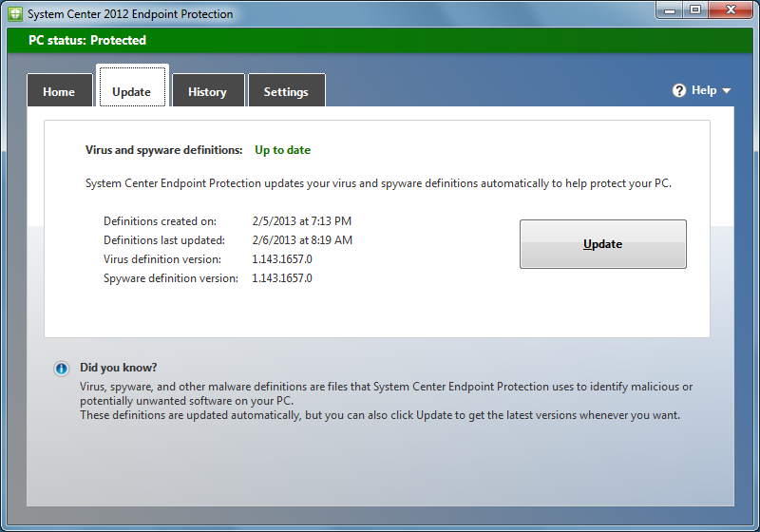
Task: Click the large Update button
Action: 603,244
